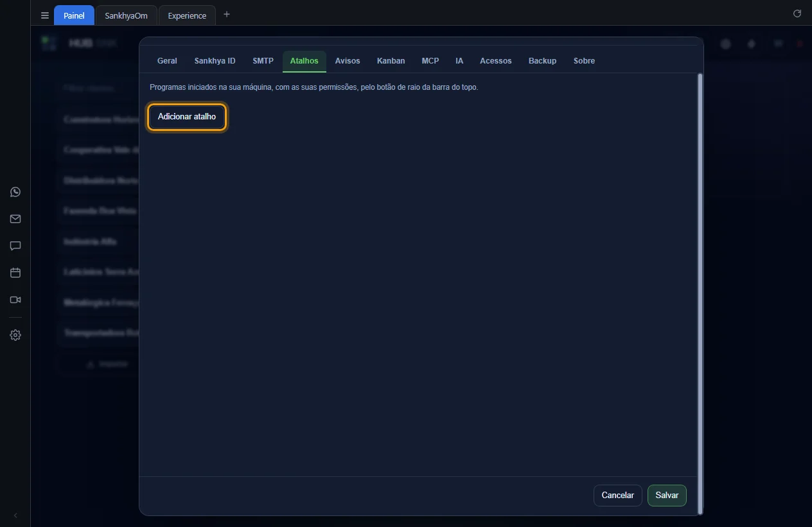Viewport: 812px width, 527px height.
Task: Open the mail envelope sidebar icon
Action: coord(15,219)
